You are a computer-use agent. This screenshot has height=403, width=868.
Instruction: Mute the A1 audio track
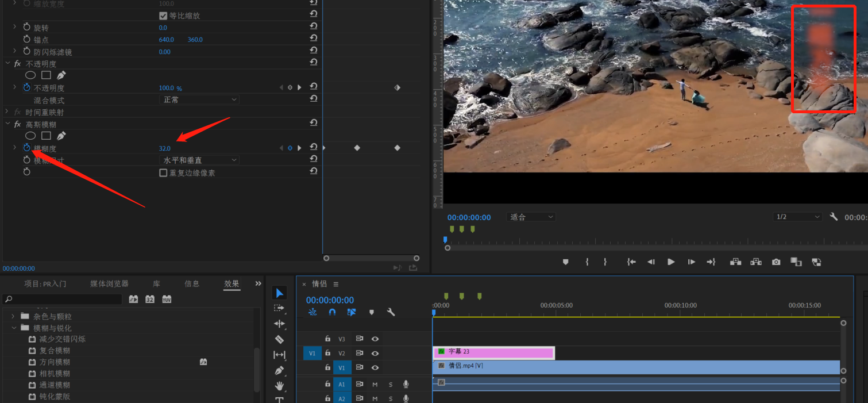375,384
